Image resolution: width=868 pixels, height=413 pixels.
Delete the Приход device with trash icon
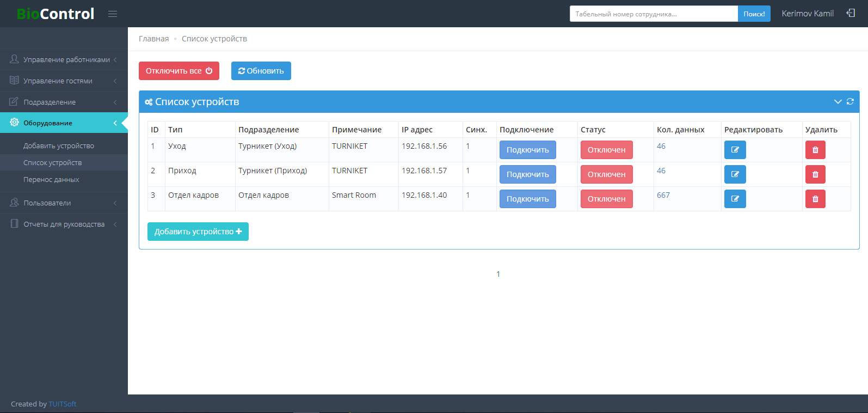[x=815, y=174]
